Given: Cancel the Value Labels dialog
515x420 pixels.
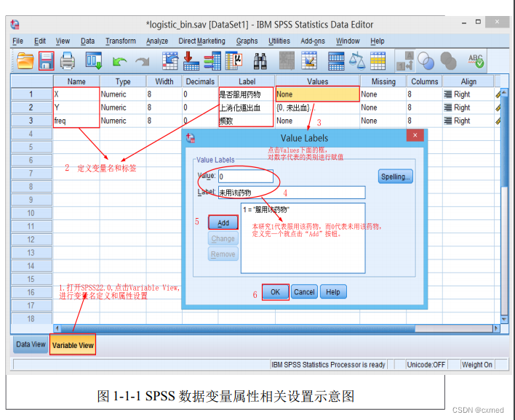Looking at the screenshot, I should 304,292.
